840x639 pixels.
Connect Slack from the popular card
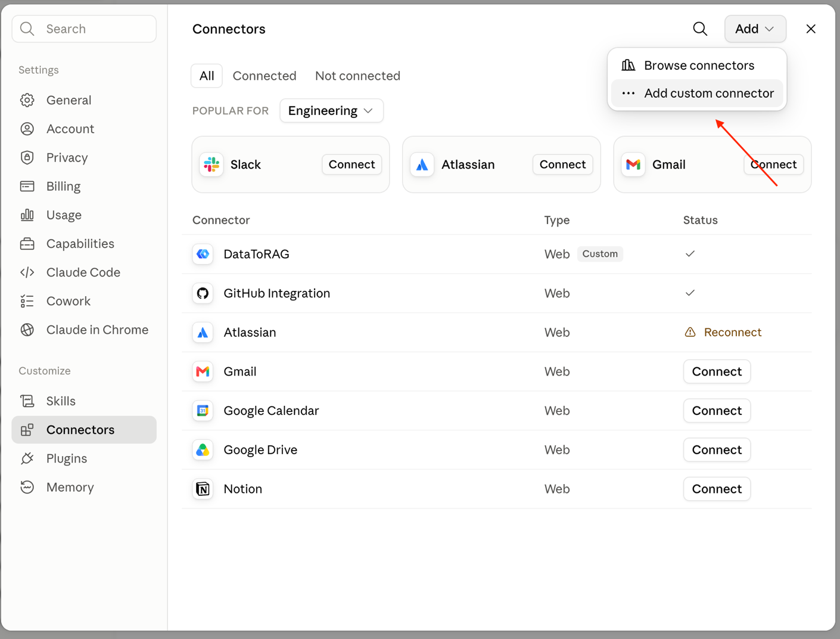351,165
